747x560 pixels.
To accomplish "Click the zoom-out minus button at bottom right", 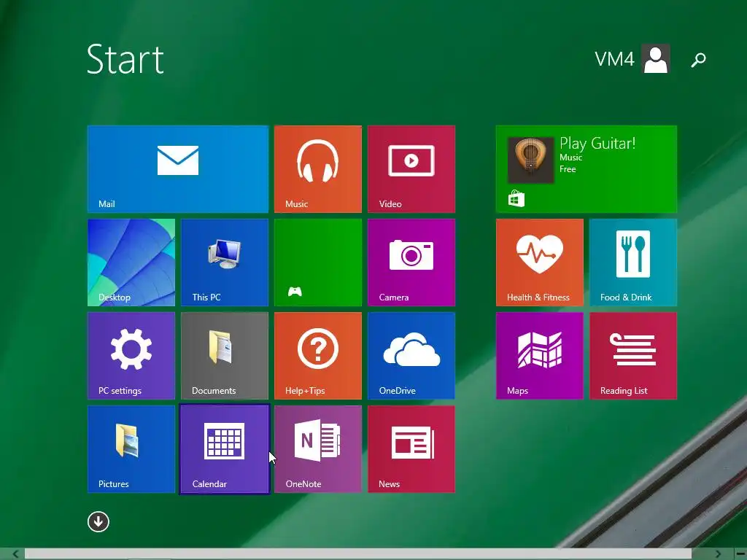I will tap(740, 554).
